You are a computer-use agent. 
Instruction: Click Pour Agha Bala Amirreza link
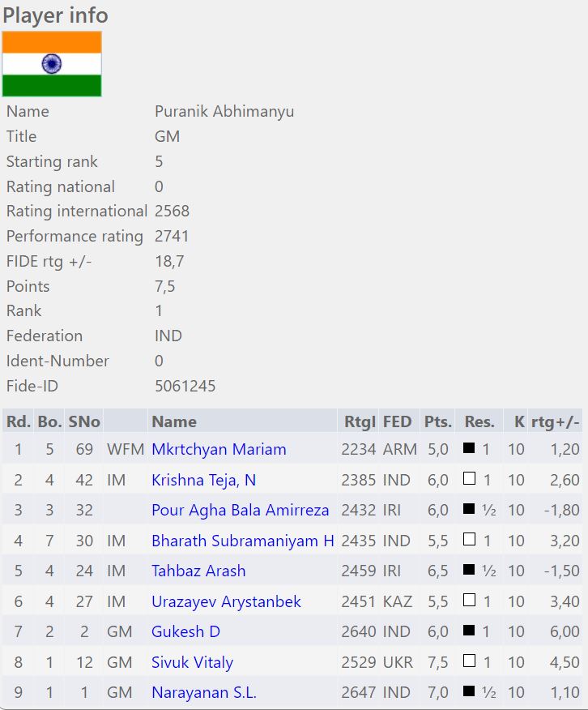click(240, 510)
